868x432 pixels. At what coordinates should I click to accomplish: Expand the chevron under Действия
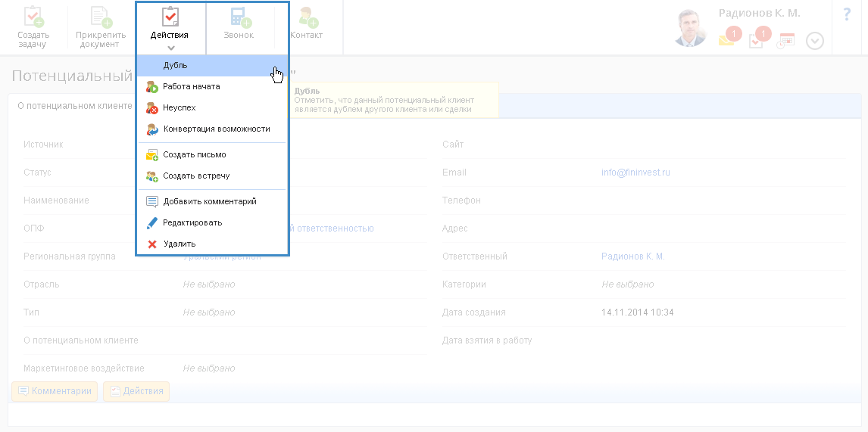pos(170,48)
